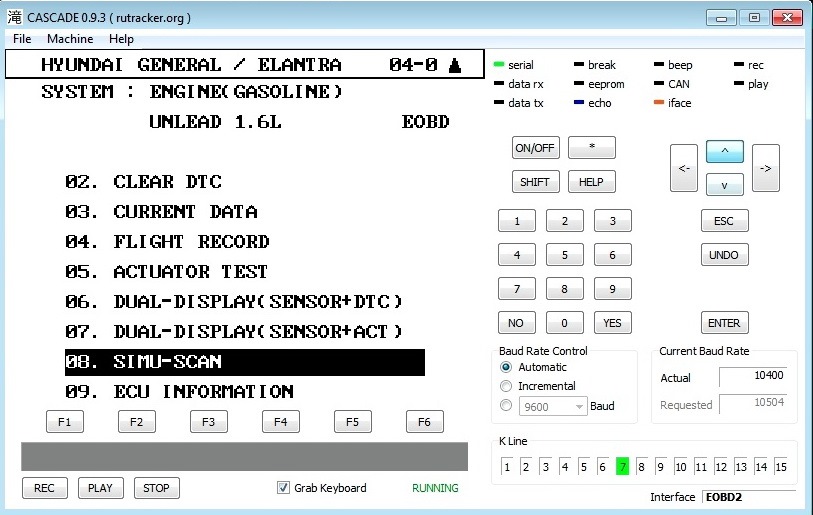
Task: Click the up arrow navigation button
Action: pyautogui.click(x=724, y=151)
